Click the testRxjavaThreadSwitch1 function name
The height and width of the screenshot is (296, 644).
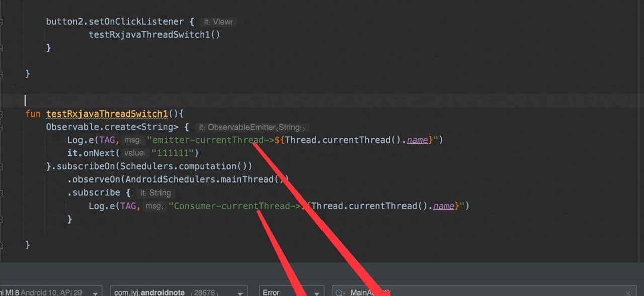[106, 114]
